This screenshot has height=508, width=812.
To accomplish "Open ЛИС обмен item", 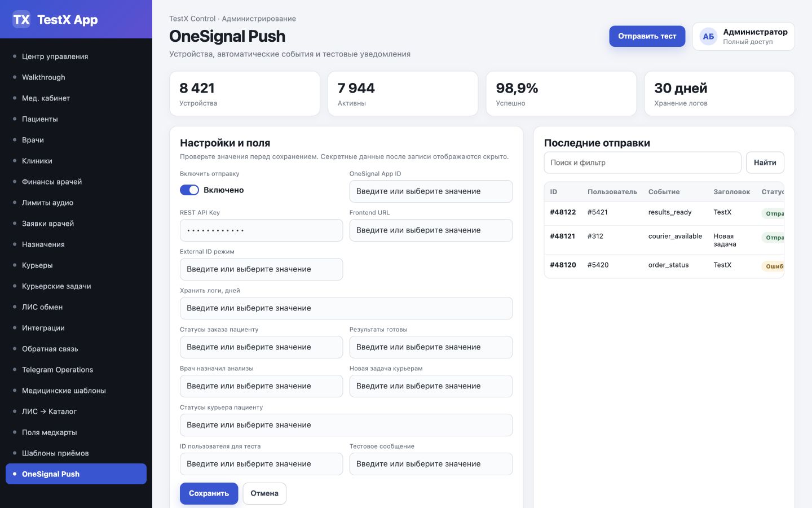I will [x=76, y=307].
